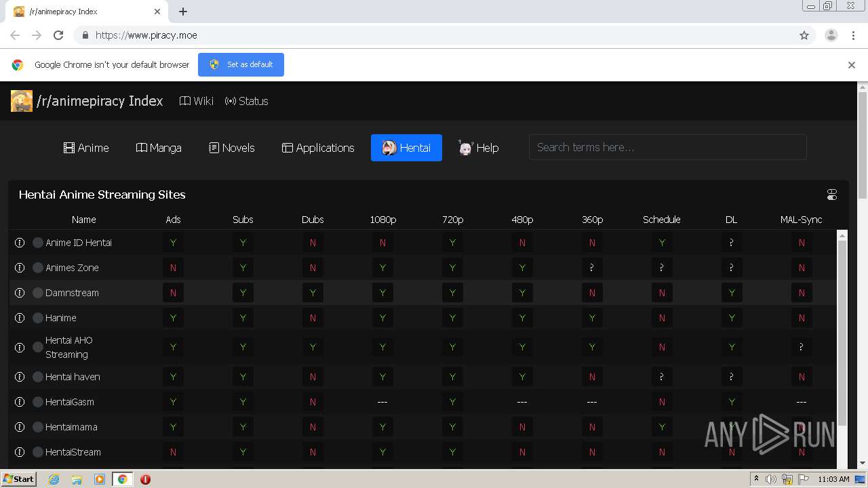
Task: Toggle column settings for Hentai streaming table
Action: click(832, 195)
